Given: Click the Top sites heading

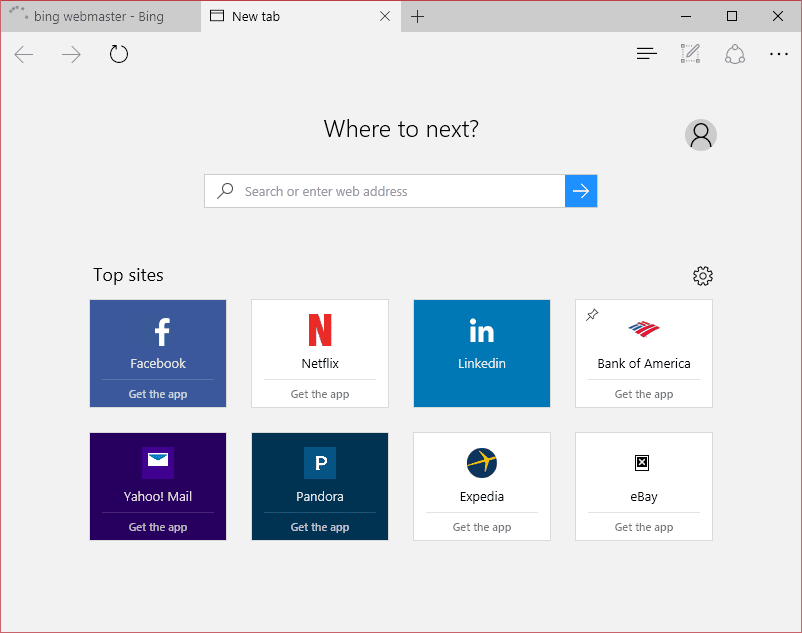Looking at the screenshot, I should coord(128,275).
